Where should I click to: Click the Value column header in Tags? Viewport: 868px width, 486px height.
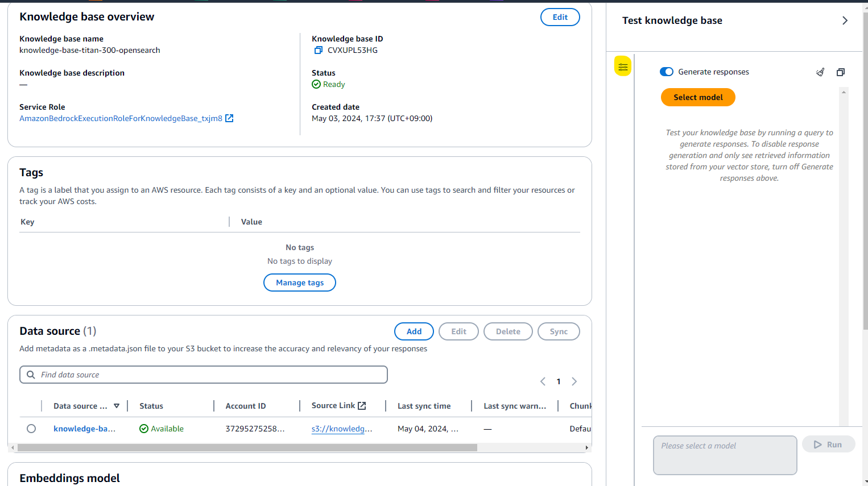pos(251,222)
